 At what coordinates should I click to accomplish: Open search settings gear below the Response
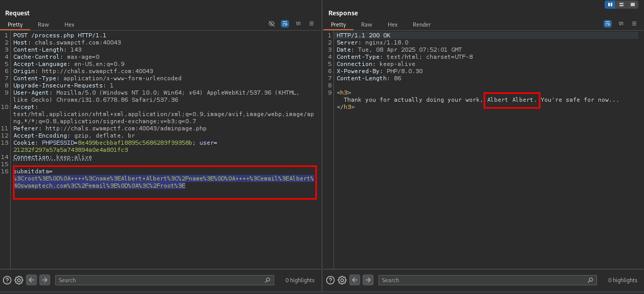pos(342,280)
